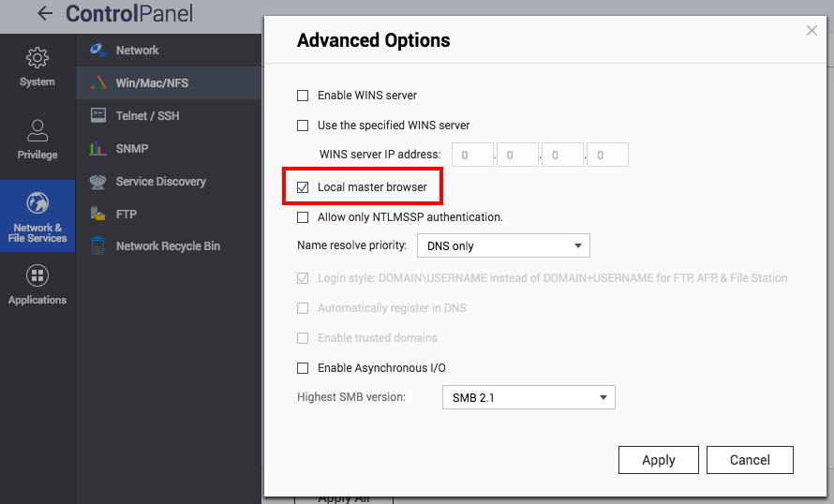Screen dimensions: 834x504
Task: Open the Telnet / SSH terminal icon
Action: click(x=97, y=115)
